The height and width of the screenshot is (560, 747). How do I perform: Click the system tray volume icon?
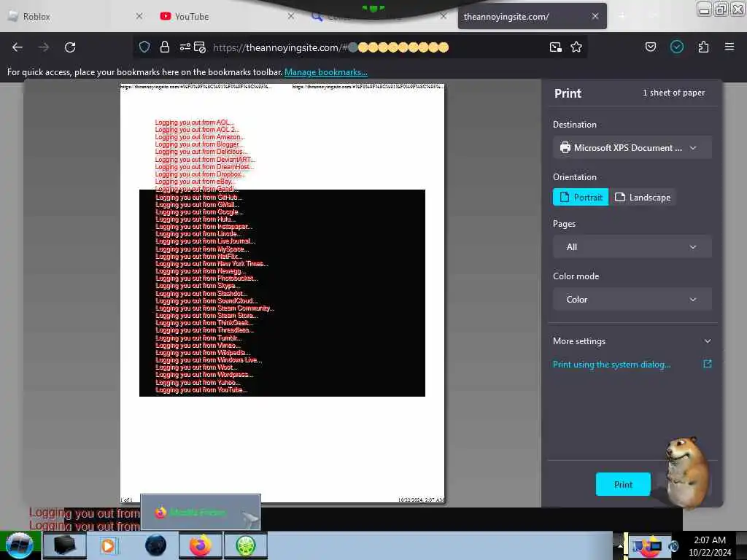pos(673,546)
